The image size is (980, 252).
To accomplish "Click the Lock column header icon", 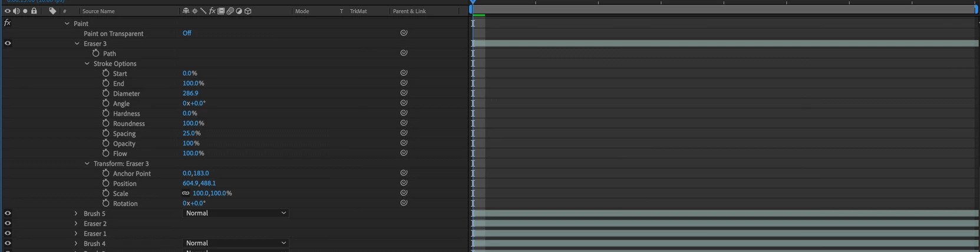I will click(34, 11).
